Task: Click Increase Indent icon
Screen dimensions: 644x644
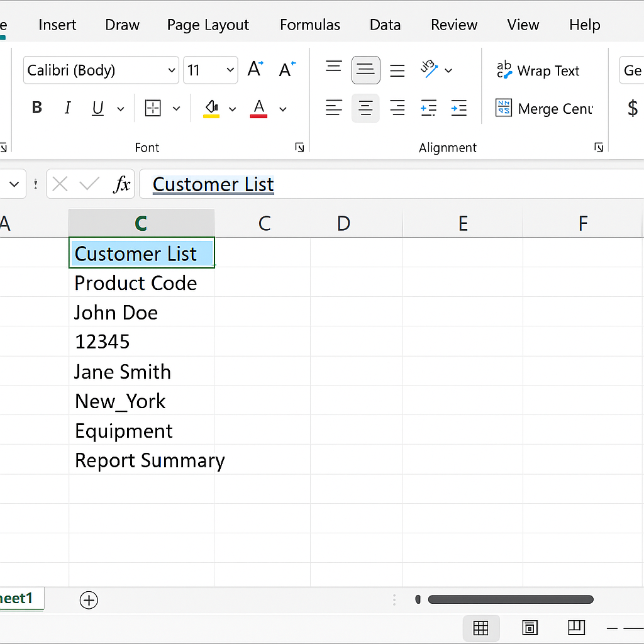Action: pyautogui.click(x=458, y=108)
